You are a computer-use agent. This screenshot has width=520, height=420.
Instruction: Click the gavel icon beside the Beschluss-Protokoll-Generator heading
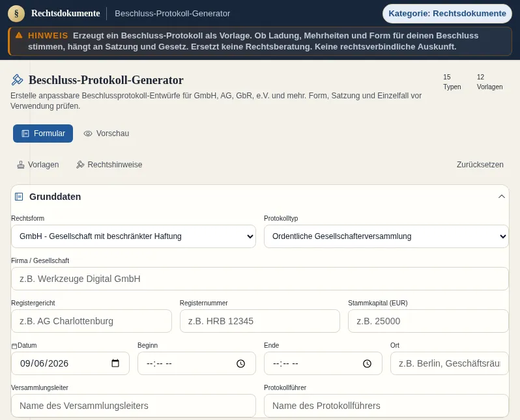17,80
